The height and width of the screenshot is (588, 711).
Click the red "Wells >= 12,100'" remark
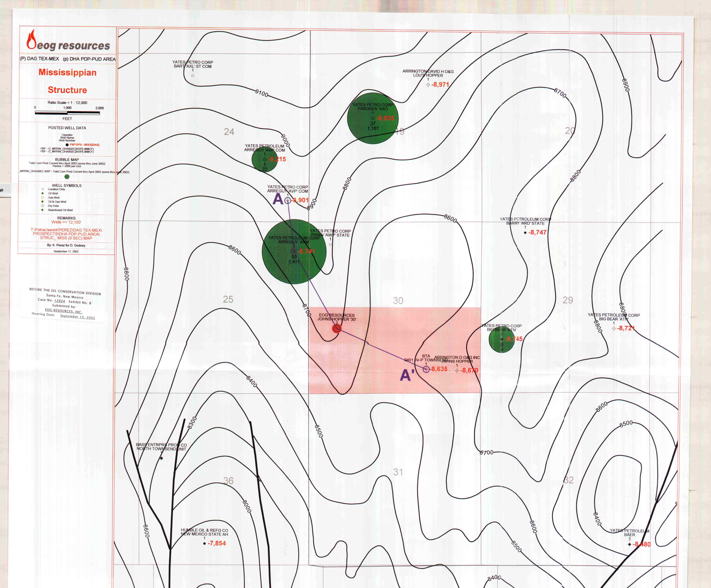(x=66, y=222)
